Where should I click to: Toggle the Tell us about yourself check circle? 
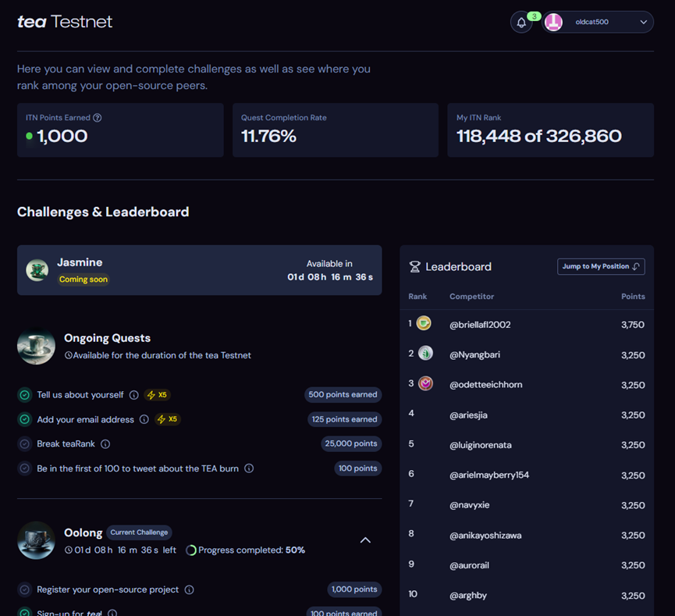pos(25,395)
